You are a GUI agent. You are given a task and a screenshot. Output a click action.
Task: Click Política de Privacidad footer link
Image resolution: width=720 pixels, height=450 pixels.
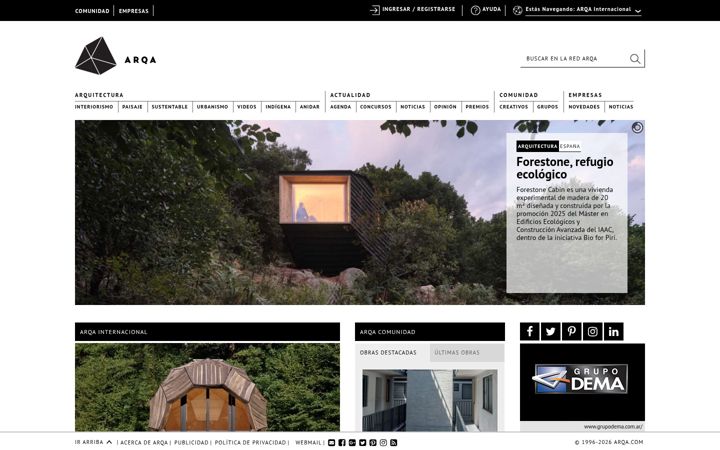coord(250,443)
